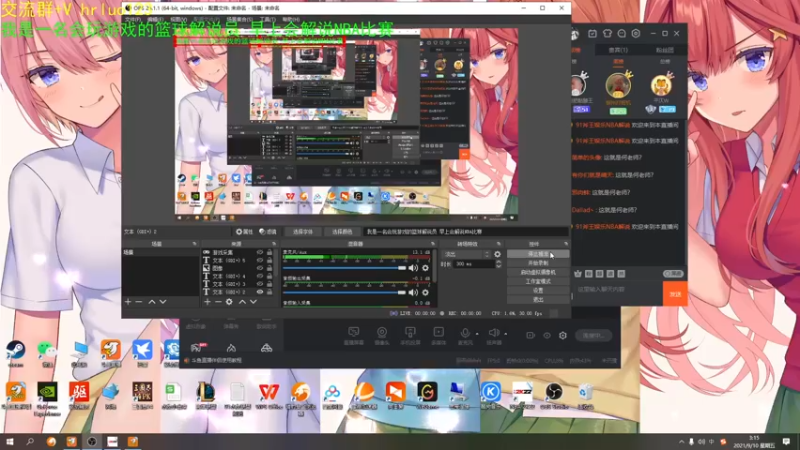This screenshot has height=450, width=800.
Task: Move selected source down in sources list
Action: pyautogui.click(x=253, y=302)
